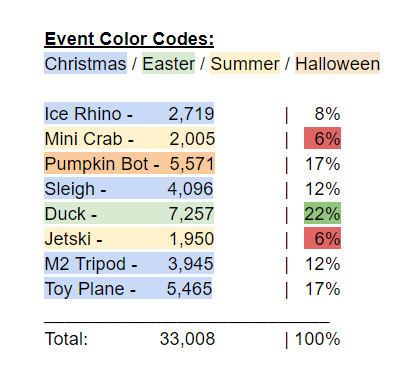
Task: Click the Total 33,008 value
Action: pos(187,339)
